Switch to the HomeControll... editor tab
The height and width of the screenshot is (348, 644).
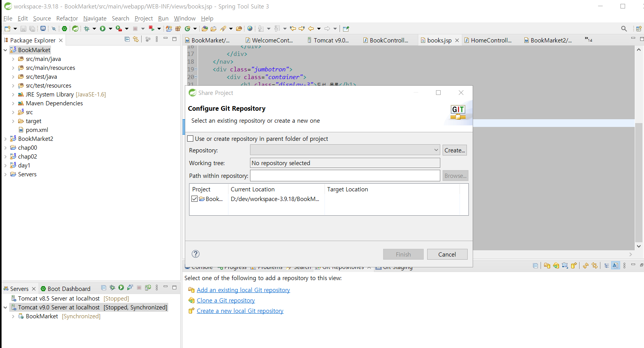(x=488, y=40)
